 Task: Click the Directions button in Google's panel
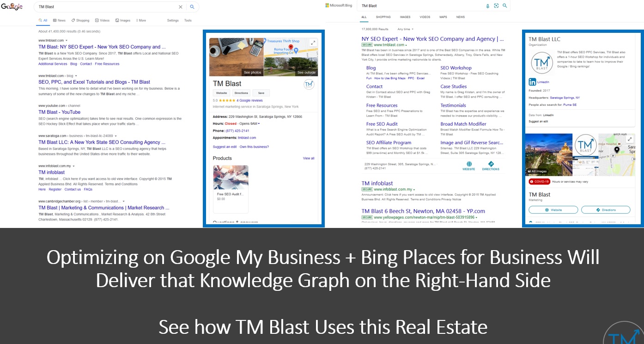pos(241,93)
